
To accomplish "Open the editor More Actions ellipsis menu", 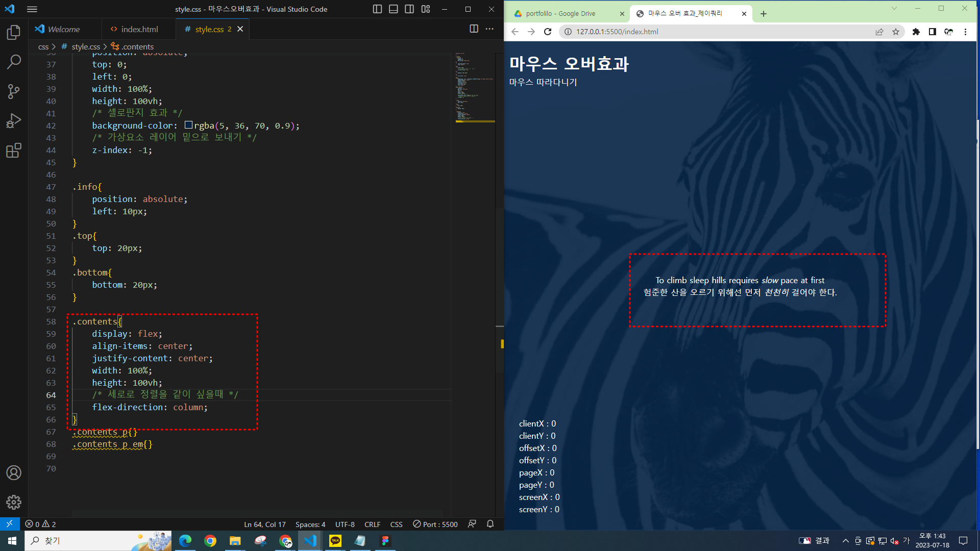I will [x=489, y=29].
